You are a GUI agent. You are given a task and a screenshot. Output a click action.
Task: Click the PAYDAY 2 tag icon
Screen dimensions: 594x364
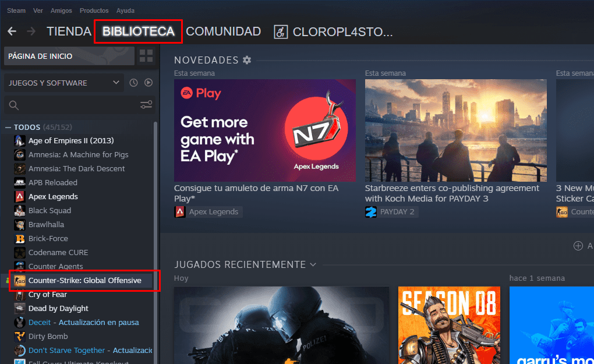point(371,212)
